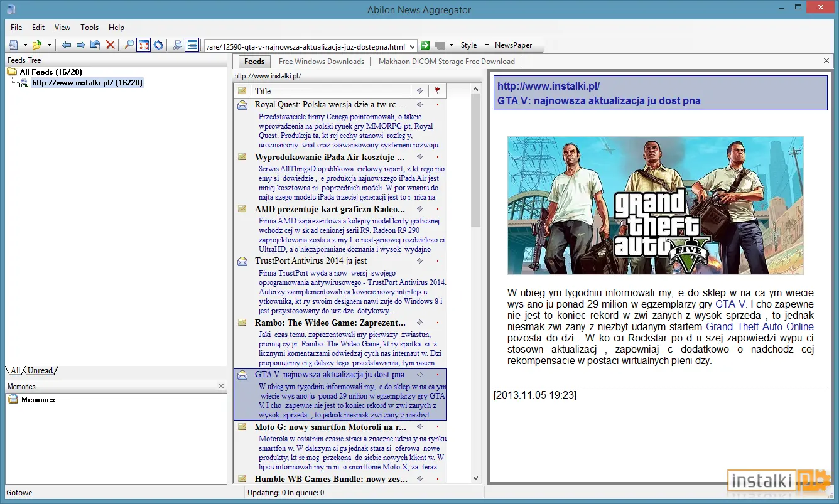Click the URL address field

coord(306,46)
